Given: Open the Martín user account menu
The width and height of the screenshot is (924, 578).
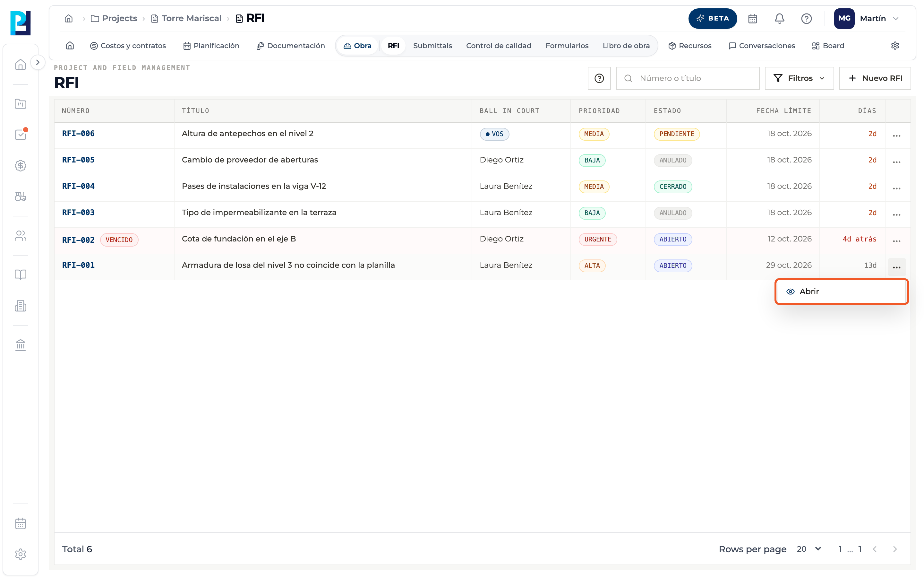Looking at the screenshot, I should (867, 18).
